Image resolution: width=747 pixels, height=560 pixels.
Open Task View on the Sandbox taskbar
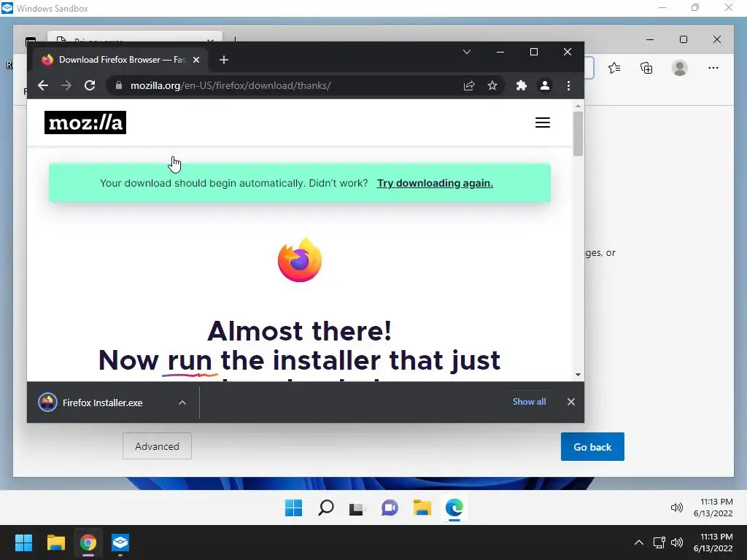click(x=357, y=507)
